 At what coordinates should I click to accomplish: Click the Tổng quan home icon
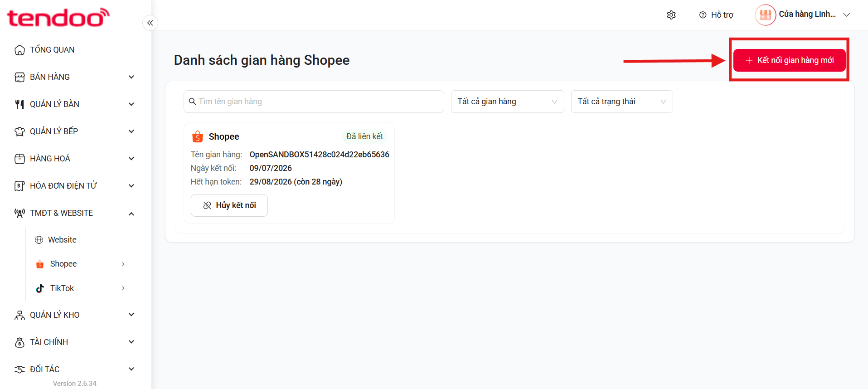[19, 50]
